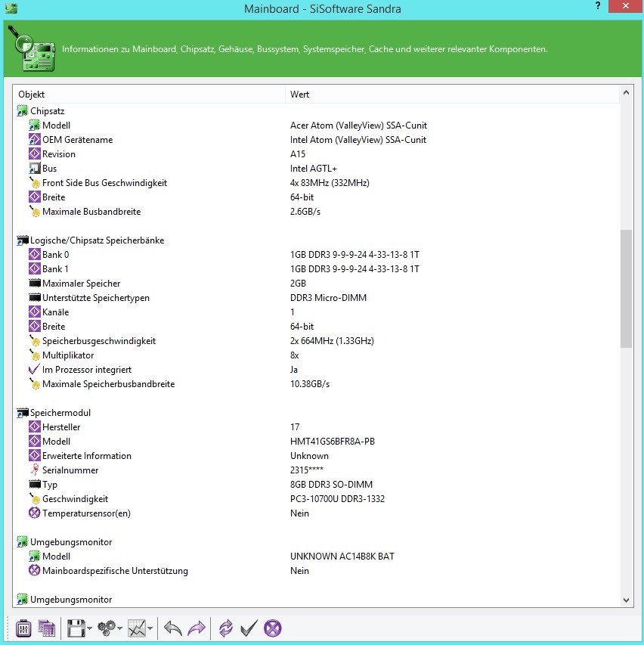Click value HMT41GS6BFR8A-PB
644x645 pixels.
pos(333,442)
